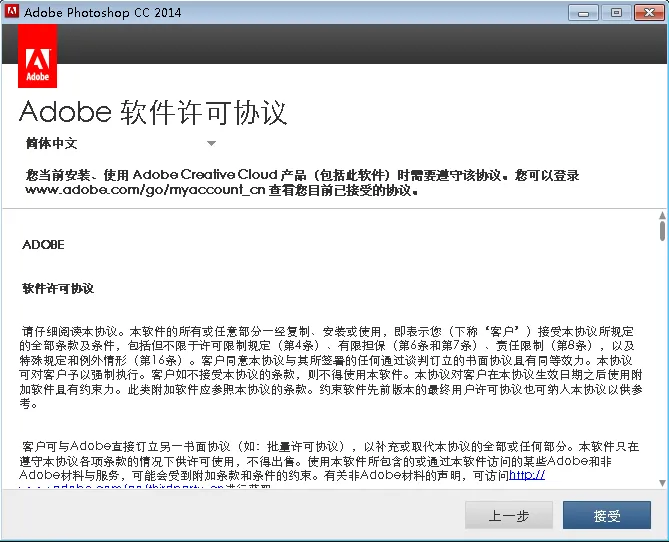Viewport: 669px width, 542px height.
Task: Minimize the Adobe Photoshop CC 2014 window
Action: click(583, 12)
